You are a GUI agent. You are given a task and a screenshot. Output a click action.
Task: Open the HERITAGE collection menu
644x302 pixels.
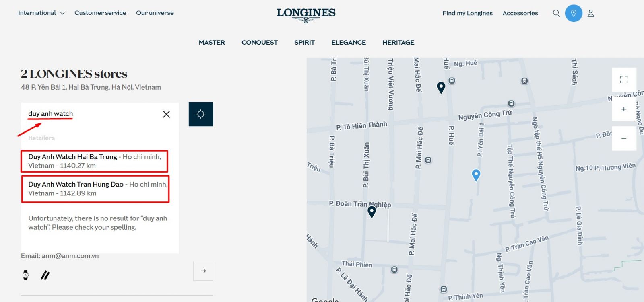click(398, 42)
